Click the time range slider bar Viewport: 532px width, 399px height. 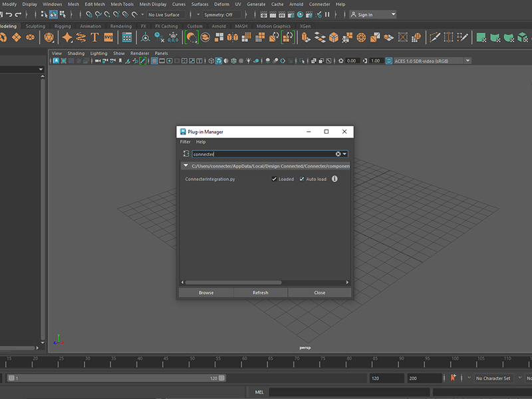pos(116,378)
